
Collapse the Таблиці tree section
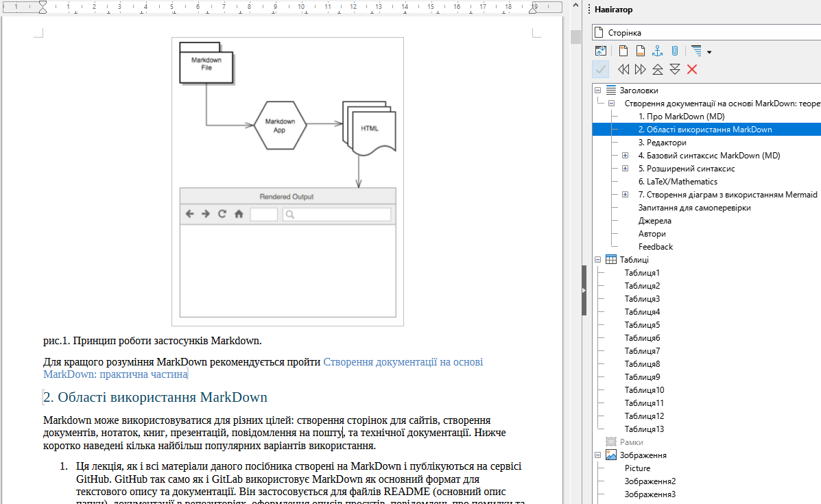tap(598, 260)
